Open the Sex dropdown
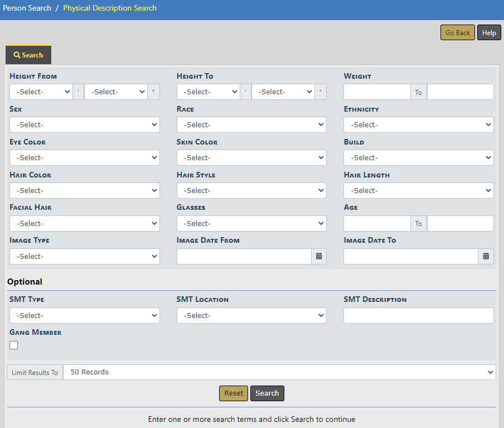 pos(85,125)
